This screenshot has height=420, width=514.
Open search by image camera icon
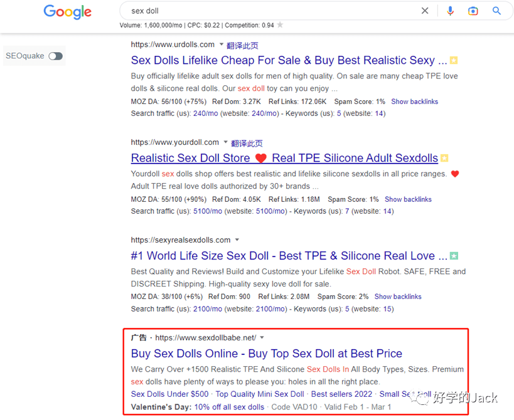(x=473, y=11)
